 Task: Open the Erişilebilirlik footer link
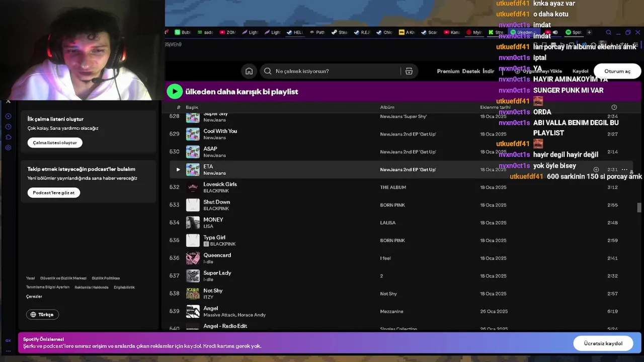124,288
